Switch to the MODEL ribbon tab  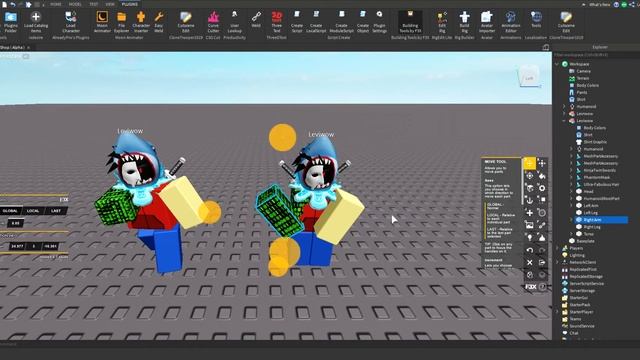75,4
